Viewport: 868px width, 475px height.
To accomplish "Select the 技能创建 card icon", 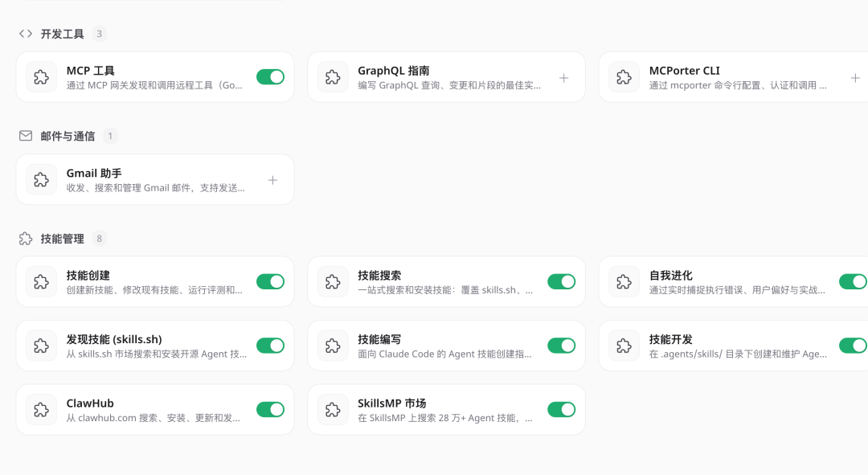I will [41, 281].
